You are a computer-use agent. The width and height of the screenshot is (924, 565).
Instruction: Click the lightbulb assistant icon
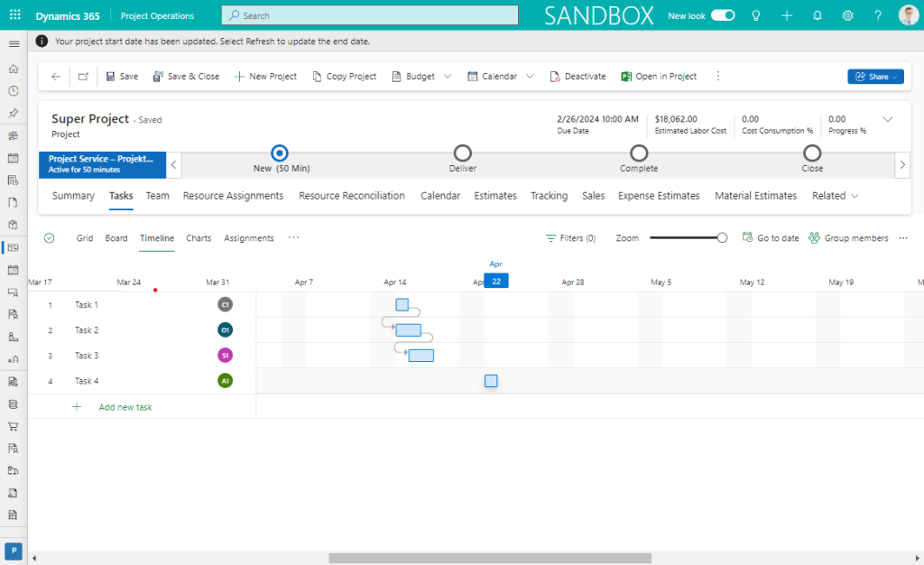point(756,15)
